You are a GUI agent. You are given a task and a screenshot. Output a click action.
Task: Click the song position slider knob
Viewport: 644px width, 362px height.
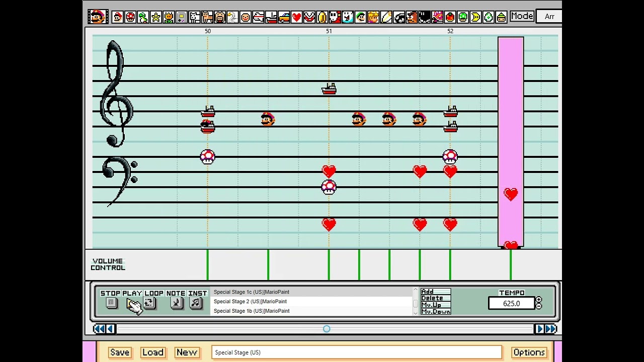click(x=327, y=329)
